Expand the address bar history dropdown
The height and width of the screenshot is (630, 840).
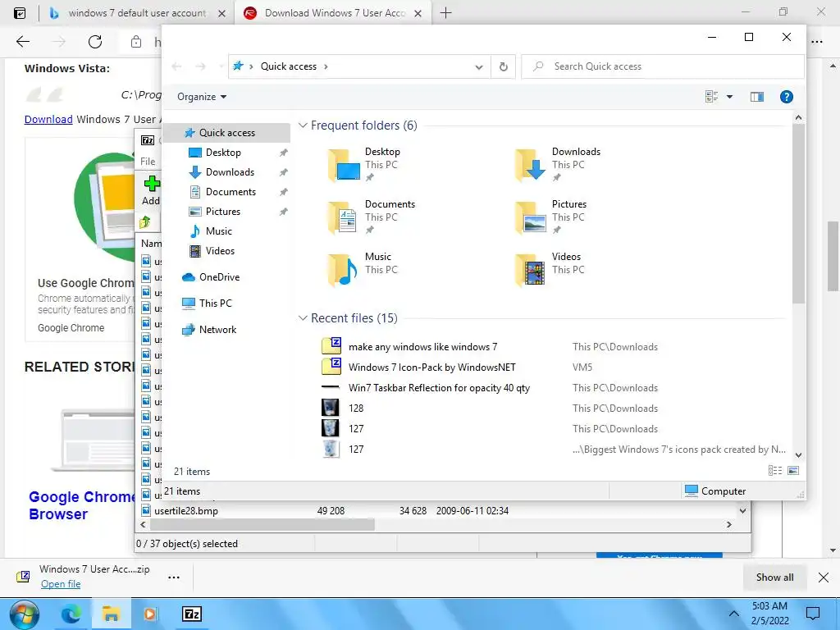pyautogui.click(x=478, y=67)
